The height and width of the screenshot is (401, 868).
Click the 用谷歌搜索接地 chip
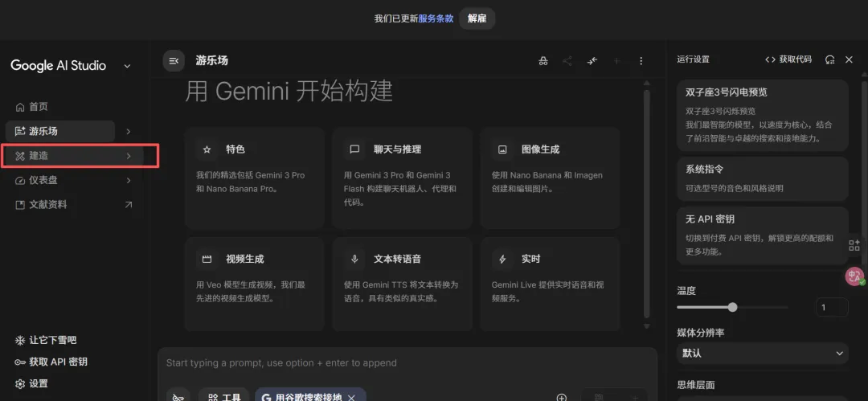tap(310, 396)
